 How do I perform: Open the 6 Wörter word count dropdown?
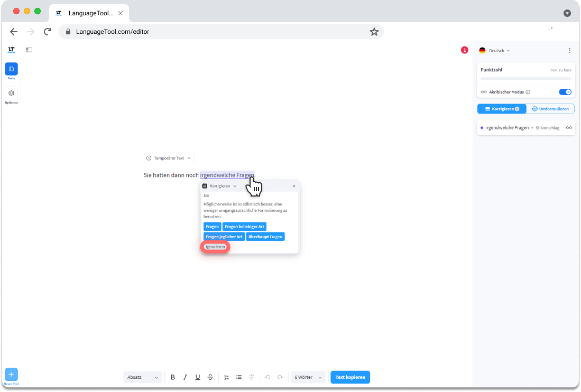[308, 377]
